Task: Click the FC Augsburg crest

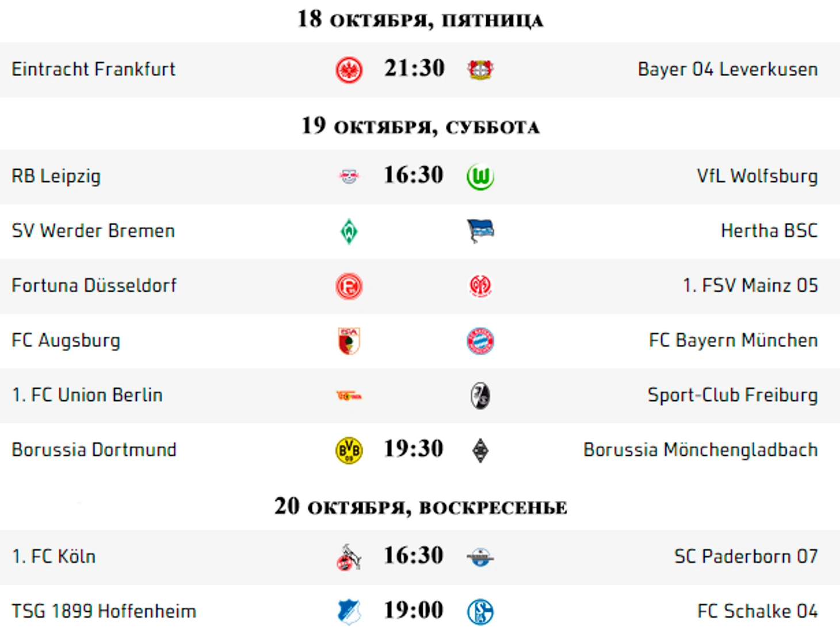Action: coord(349,341)
